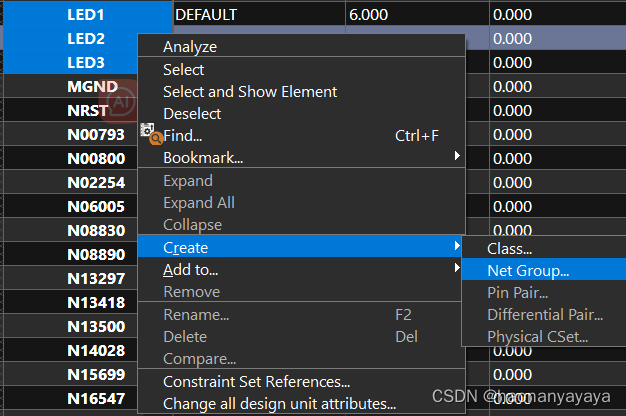Click the DEFAULT cell for LED1
Viewport: 626px width, 416px height.
pos(259,15)
